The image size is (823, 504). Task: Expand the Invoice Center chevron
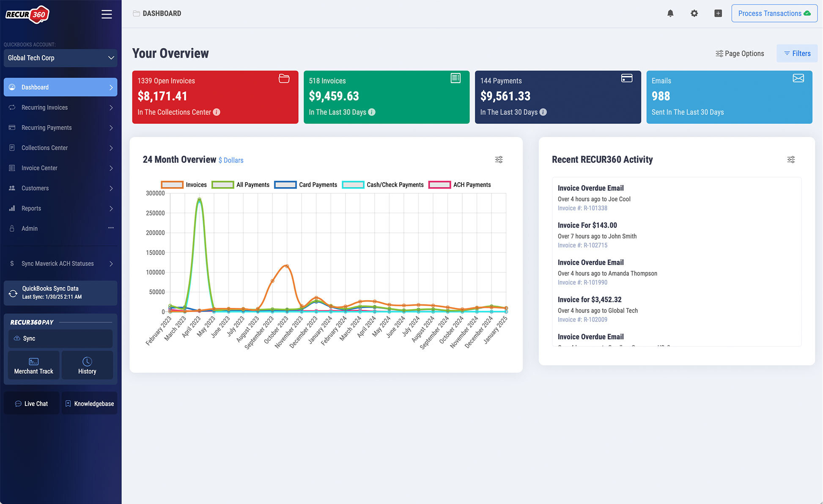click(x=111, y=168)
